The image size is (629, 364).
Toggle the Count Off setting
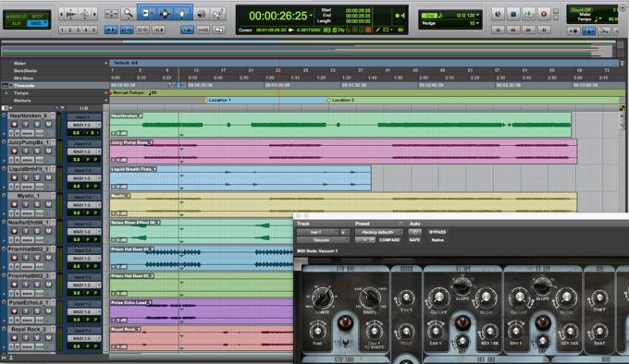581,9
